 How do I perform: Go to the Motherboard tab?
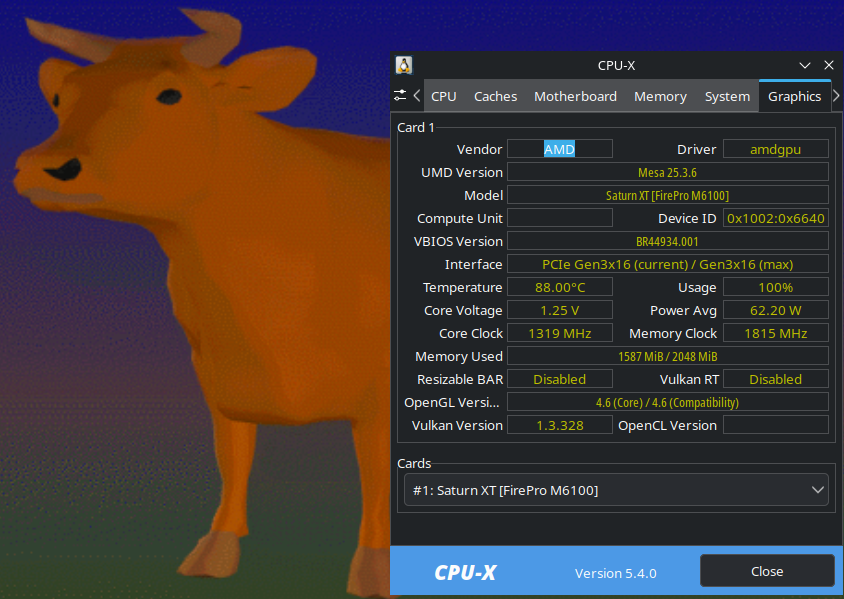tap(575, 96)
